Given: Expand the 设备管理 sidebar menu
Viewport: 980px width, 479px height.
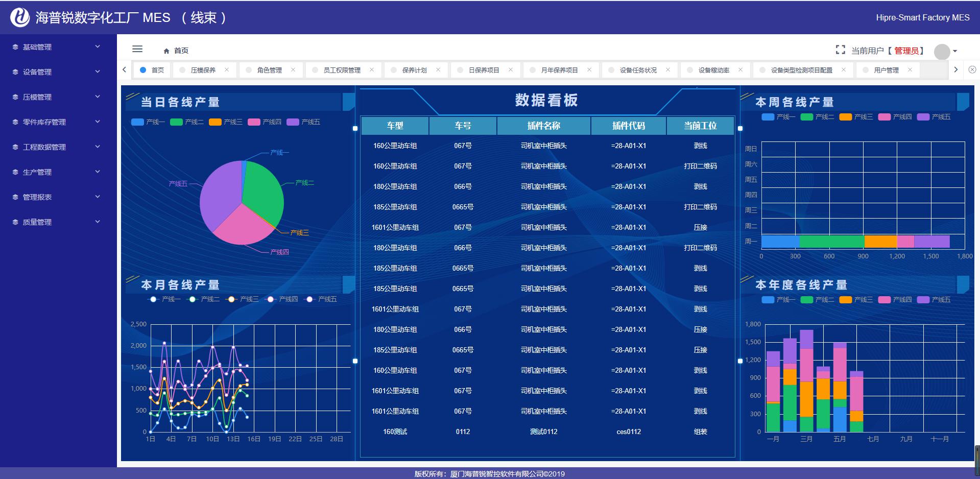Looking at the screenshot, I should tap(56, 72).
